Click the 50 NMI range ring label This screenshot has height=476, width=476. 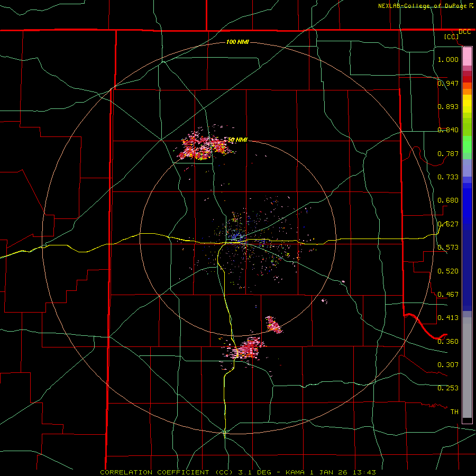pos(237,140)
